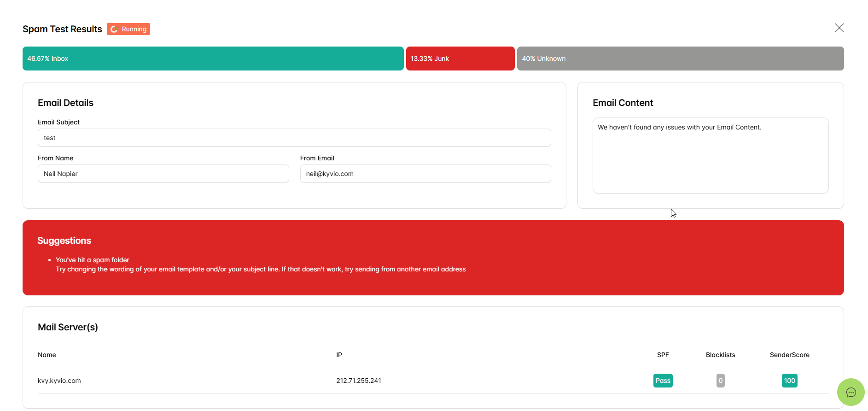Click the SenderScore 100 badge
This screenshot has width=868, height=411.
[x=790, y=381]
